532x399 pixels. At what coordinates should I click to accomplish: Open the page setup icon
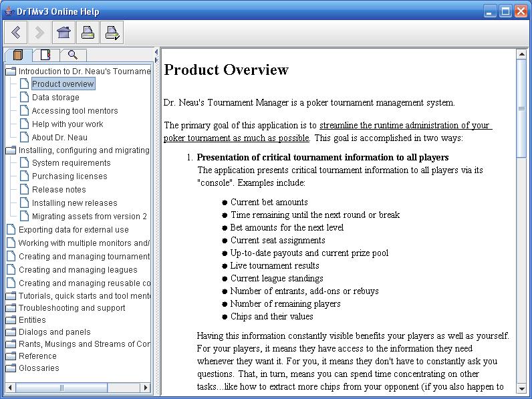coord(112,33)
